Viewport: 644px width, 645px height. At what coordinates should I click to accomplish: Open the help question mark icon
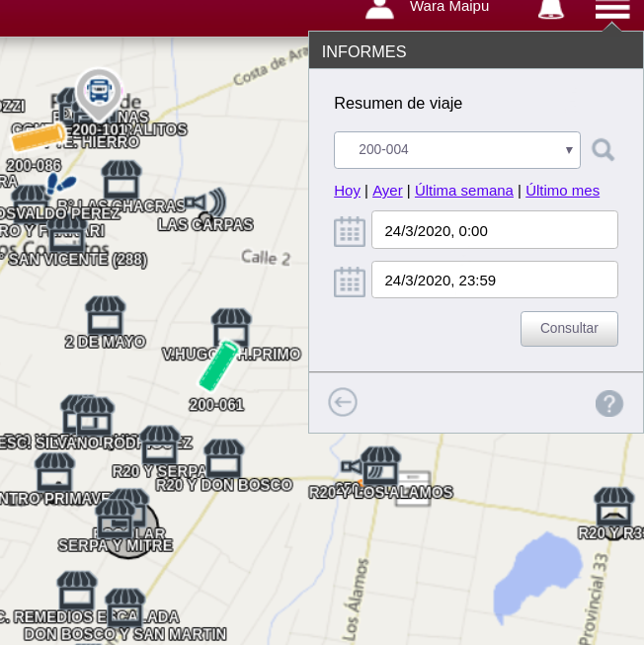coord(608,403)
